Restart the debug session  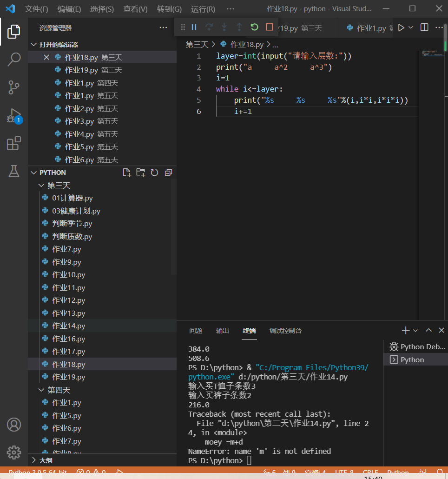tap(254, 27)
